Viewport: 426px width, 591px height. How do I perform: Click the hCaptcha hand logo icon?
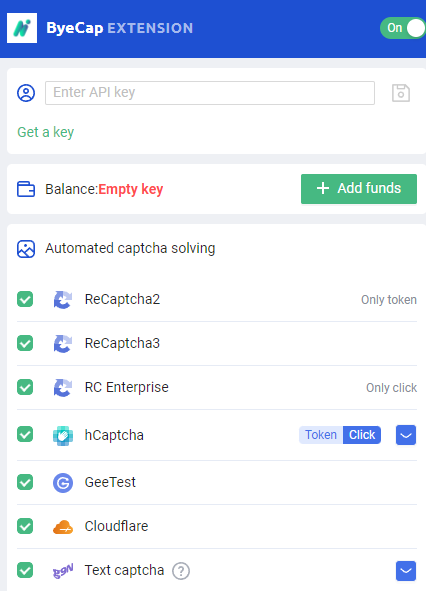pyautogui.click(x=63, y=435)
